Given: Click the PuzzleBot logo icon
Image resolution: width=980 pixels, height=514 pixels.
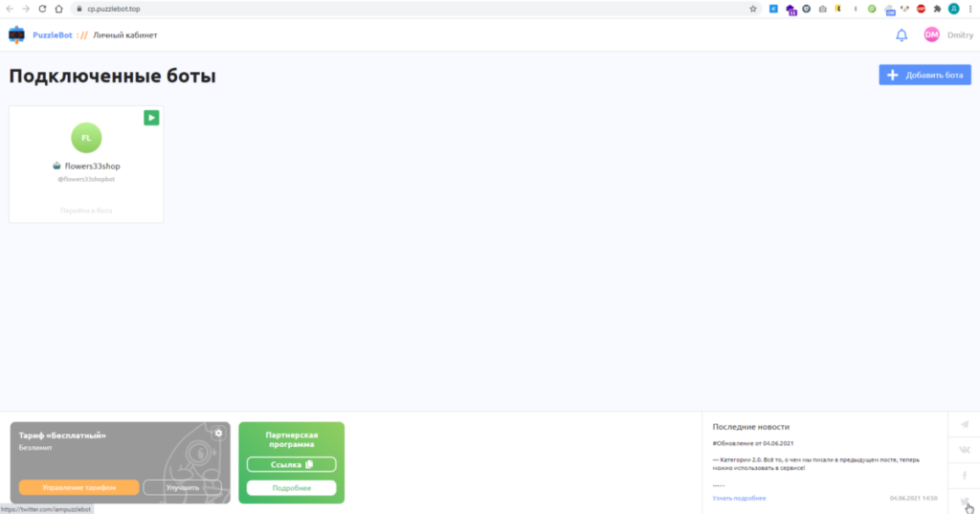Looking at the screenshot, I should [17, 35].
